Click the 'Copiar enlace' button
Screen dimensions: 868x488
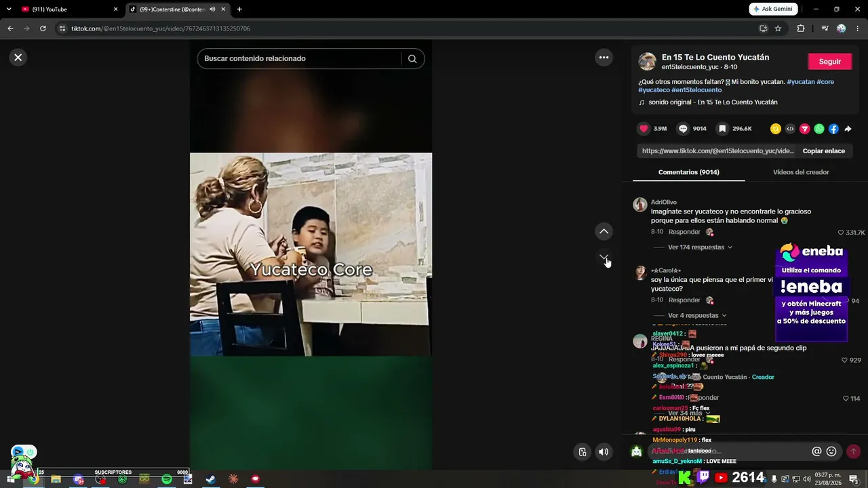(x=823, y=151)
